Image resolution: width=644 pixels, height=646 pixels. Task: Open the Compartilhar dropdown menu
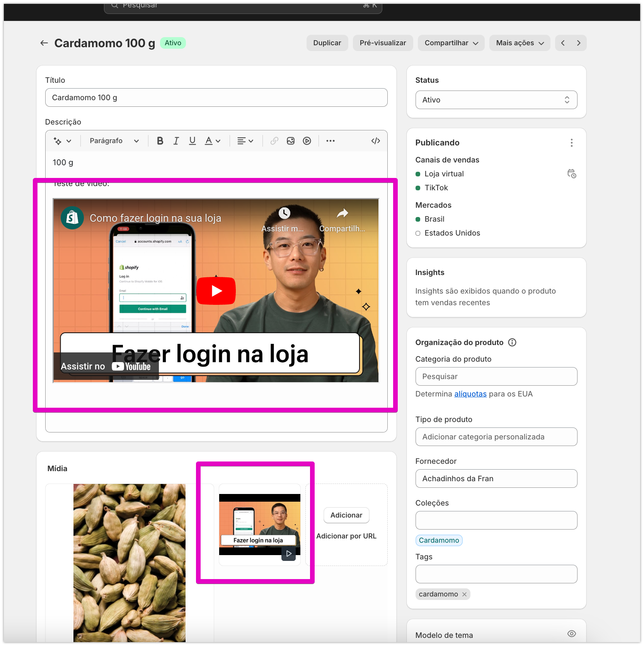451,43
